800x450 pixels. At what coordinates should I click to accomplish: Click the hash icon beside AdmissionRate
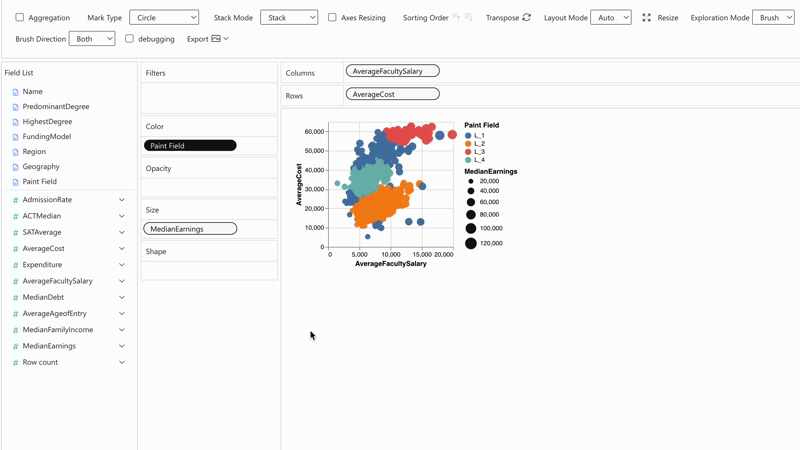[x=16, y=200]
